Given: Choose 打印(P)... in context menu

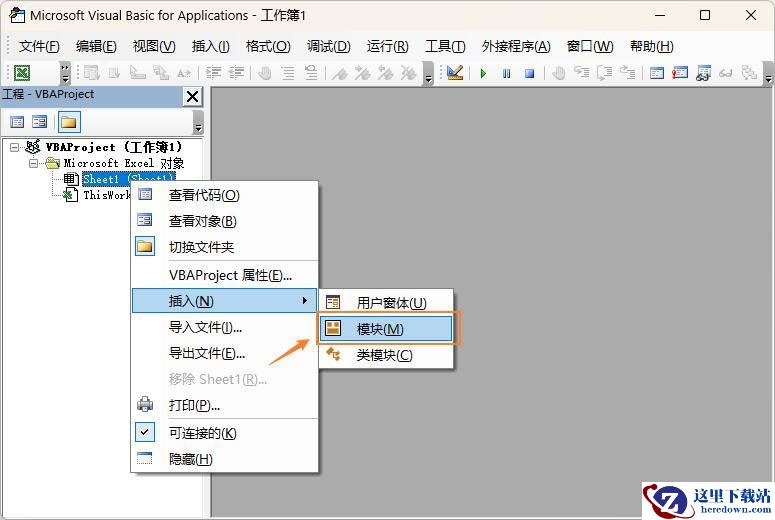Looking at the screenshot, I should coord(225,405).
